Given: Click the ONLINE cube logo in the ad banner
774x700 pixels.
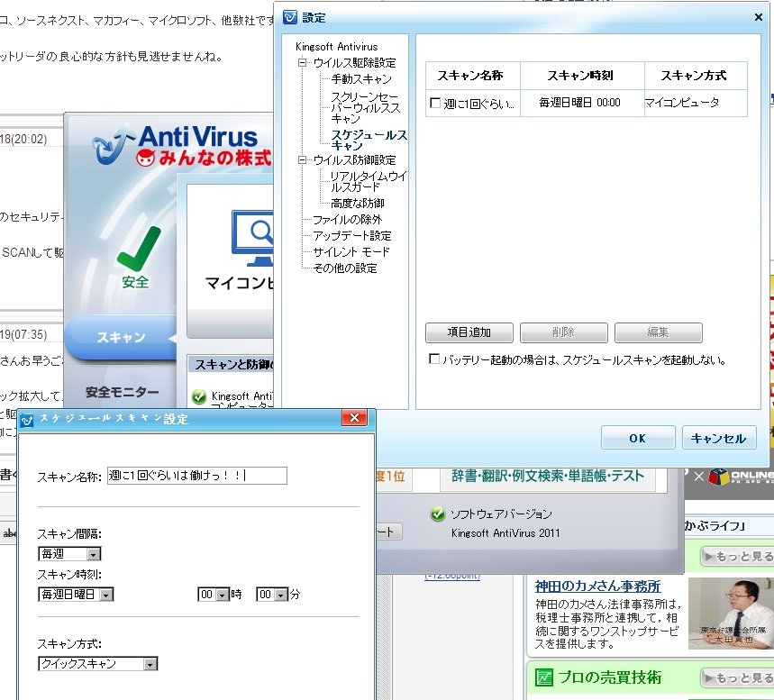Looking at the screenshot, I should (719, 477).
